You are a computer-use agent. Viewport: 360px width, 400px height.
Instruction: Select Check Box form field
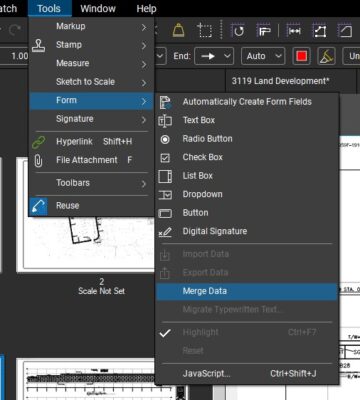coord(247,157)
